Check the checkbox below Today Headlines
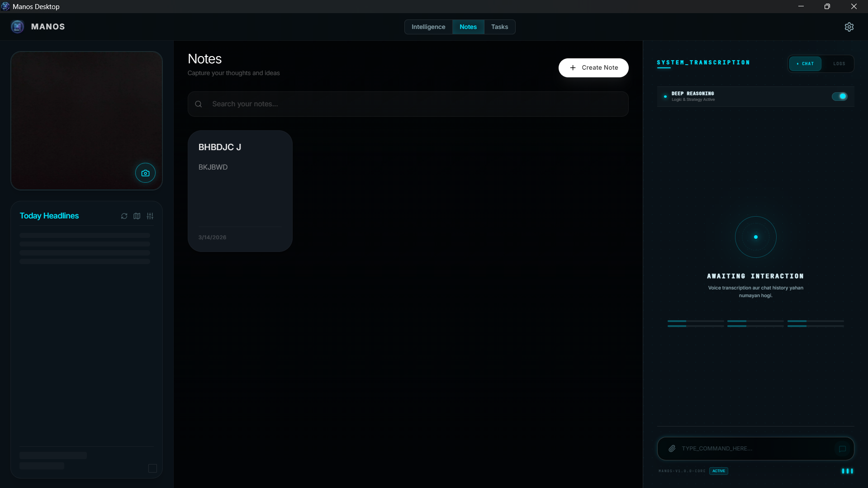Screen dimensions: 868x488 pos(152,468)
